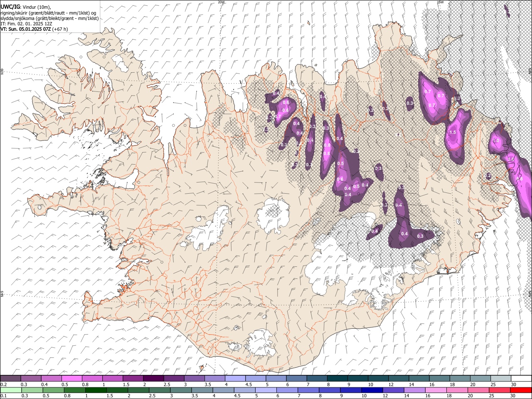Image resolution: width=532 pixels, height=399 pixels.
Task: Click the 1.5 value in the east pink patch
Action: 453,133
